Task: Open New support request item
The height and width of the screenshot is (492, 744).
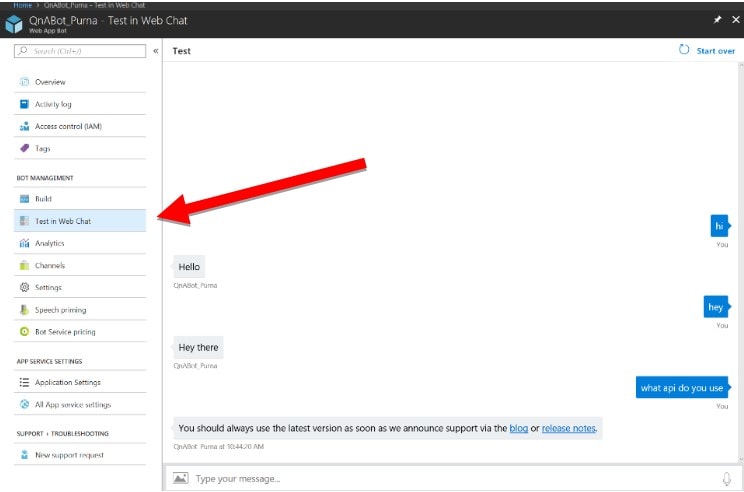Action: 80,455
